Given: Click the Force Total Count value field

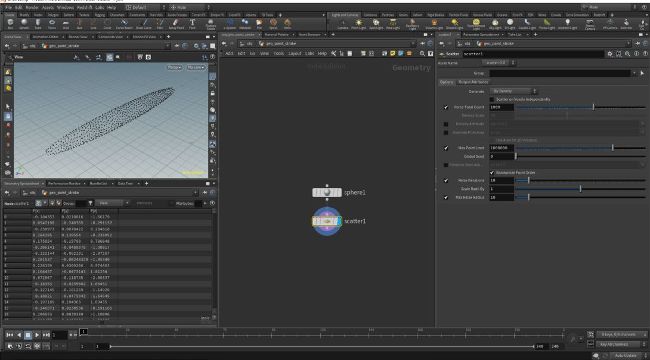Looking at the screenshot, I should pos(502,107).
